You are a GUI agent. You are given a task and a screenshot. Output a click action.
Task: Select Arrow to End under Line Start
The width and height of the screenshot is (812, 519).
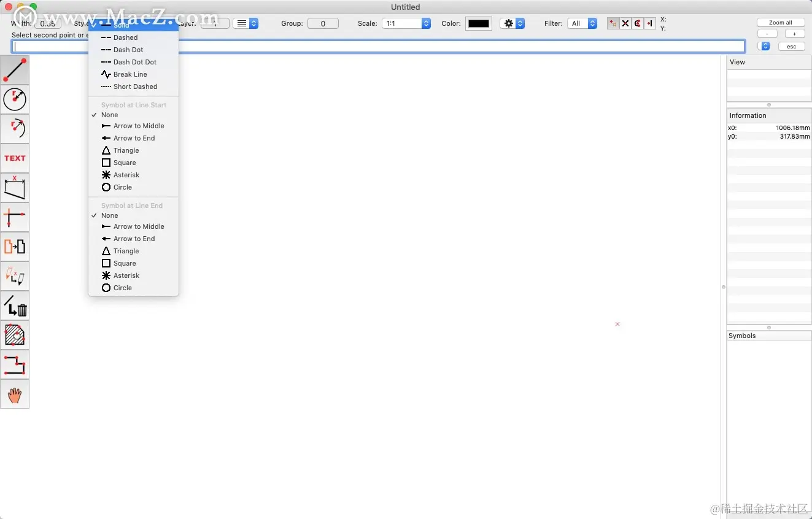(133, 138)
